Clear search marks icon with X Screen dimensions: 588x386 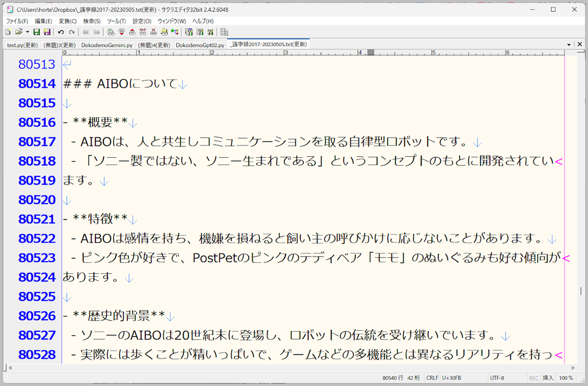pyautogui.click(x=154, y=32)
